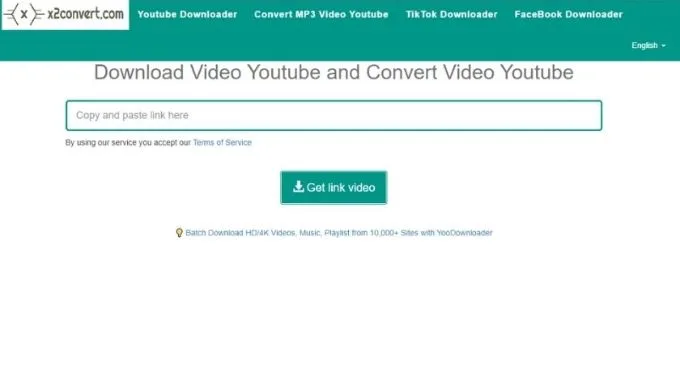Expand the English language dropdown
The height and width of the screenshot is (382, 680).
[648, 46]
